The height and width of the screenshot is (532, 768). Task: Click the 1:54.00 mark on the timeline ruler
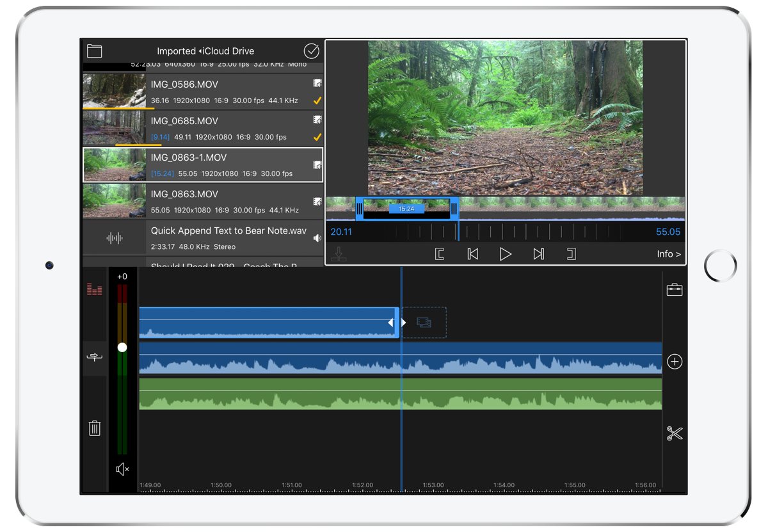click(x=504, y=485)
